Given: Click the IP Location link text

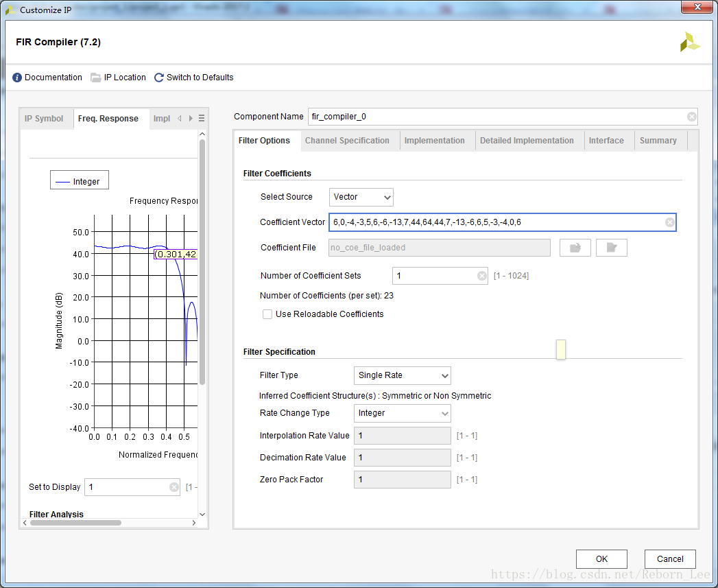Looking at the screenshot, I should click(125, 78).
